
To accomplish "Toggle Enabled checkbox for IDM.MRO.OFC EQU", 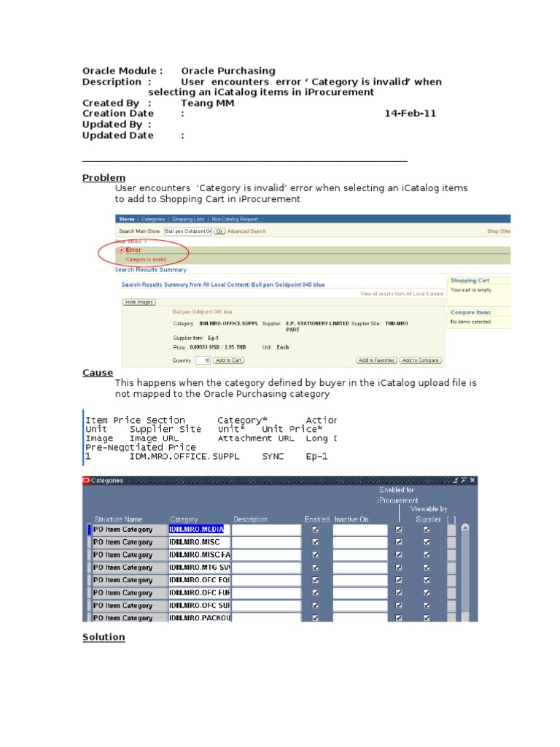I will (x=315, y=580).
